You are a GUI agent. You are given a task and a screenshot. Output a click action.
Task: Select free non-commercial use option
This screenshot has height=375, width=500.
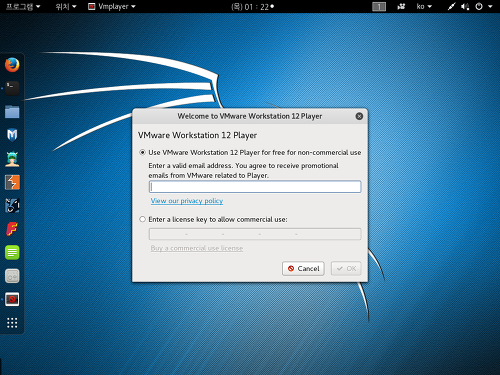(x=142, y=152)
